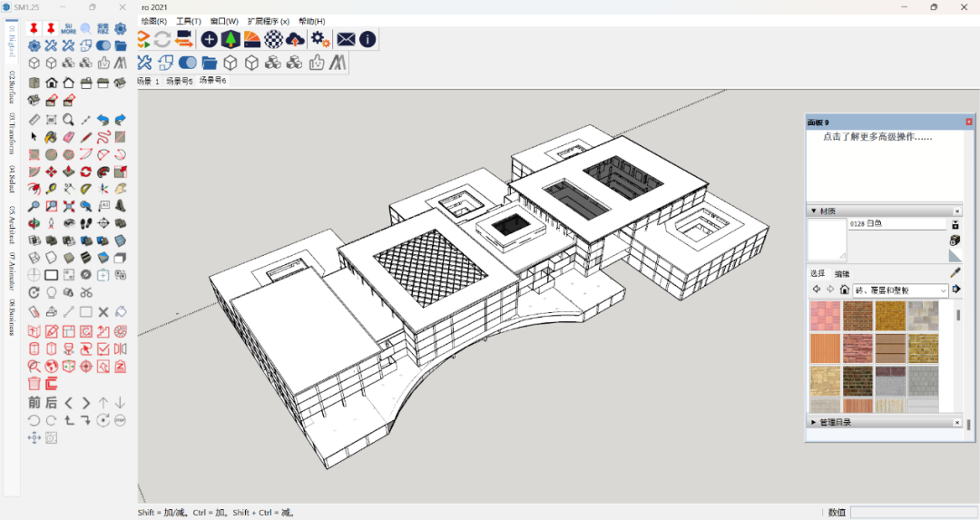Viewport: 980px width, 520px height.
Task: Click the dark plus-circle toolbar icon
Action: (209, 39)
